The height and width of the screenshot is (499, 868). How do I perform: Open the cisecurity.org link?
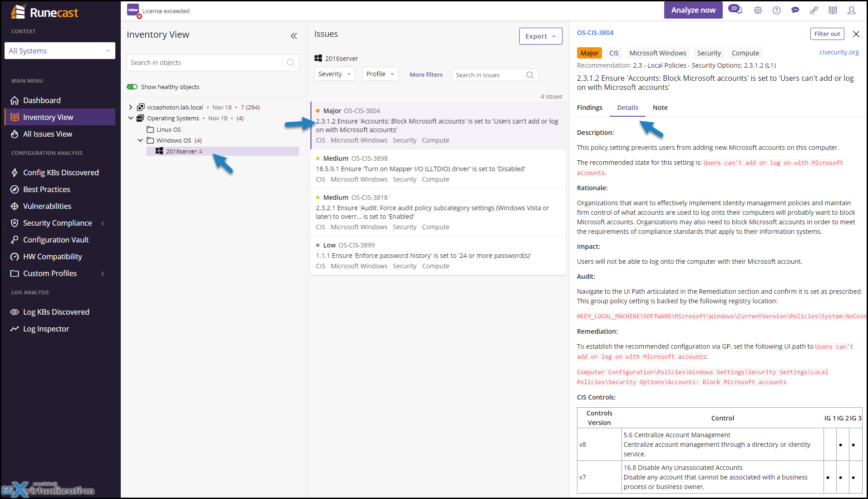coord(839,52)
